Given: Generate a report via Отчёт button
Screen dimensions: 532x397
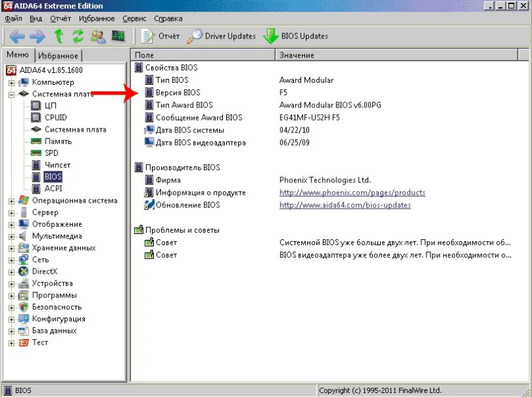Looking at the screenshot, I should pos(160,36).
